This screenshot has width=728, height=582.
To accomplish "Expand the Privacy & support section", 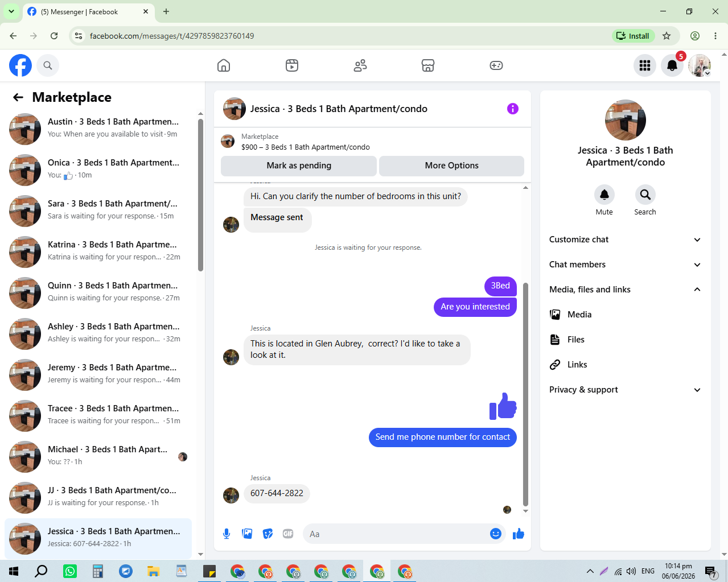I will [x=625, y=390].
